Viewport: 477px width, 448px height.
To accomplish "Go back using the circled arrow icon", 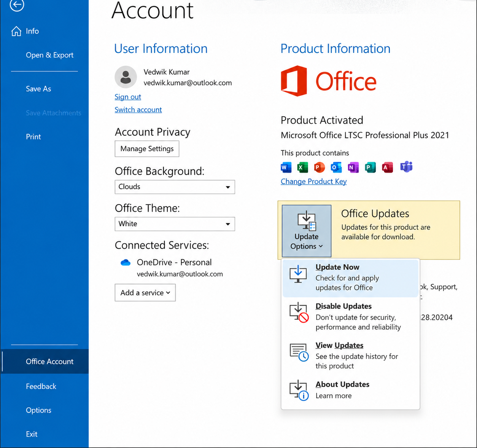I will (17, 5).
